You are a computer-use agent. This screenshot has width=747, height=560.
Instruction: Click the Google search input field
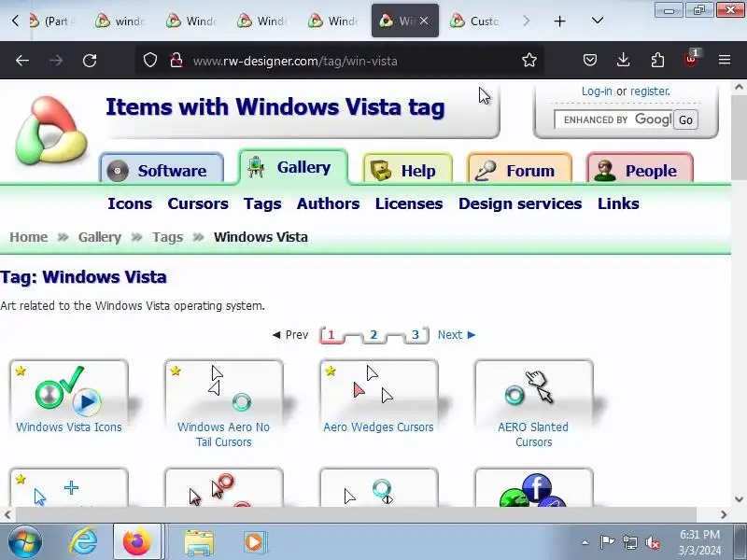tap(613, 119)
